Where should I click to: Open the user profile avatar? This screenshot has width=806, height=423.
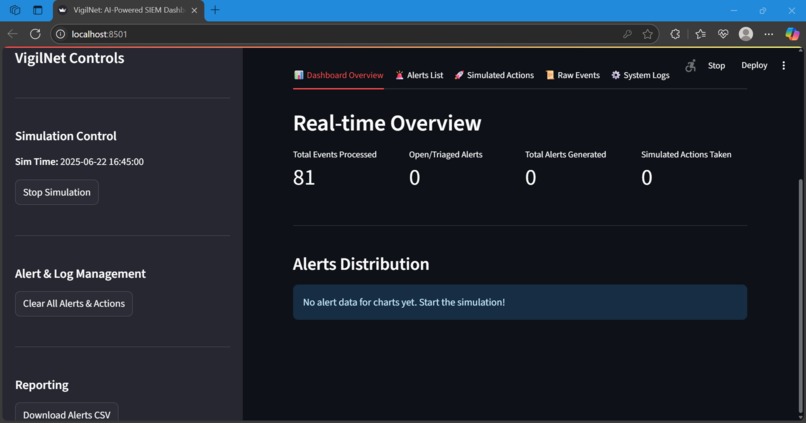(746, 34)
